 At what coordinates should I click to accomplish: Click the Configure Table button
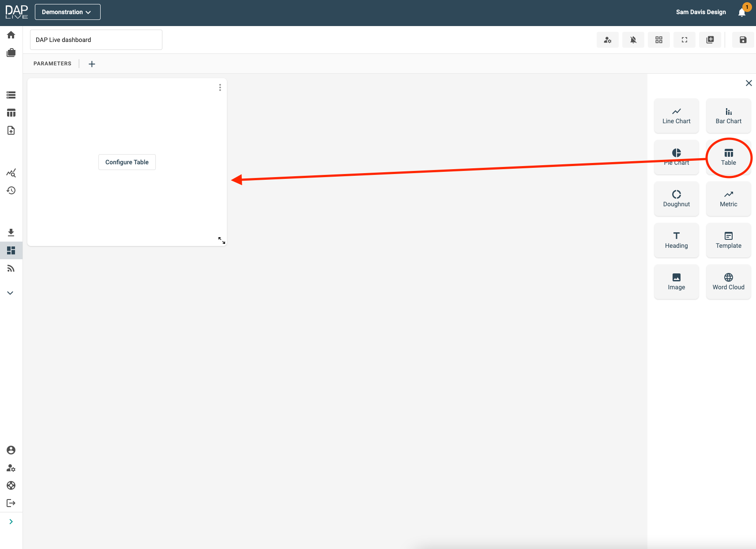point(127,162)
